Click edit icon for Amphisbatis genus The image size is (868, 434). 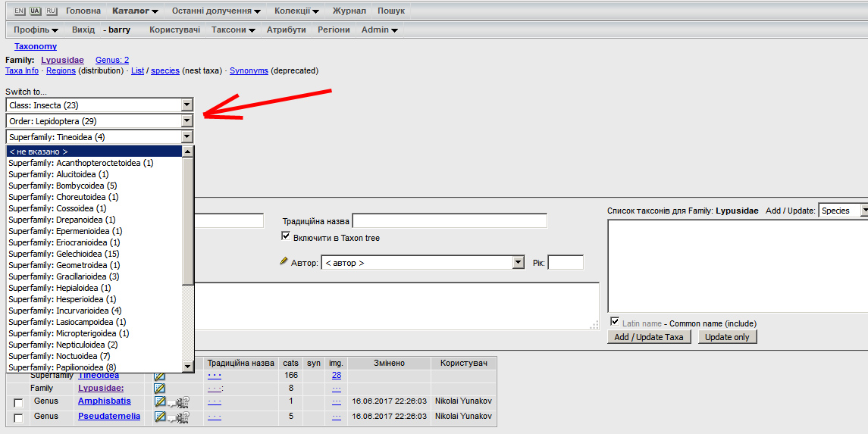click(x=160, y=401)
